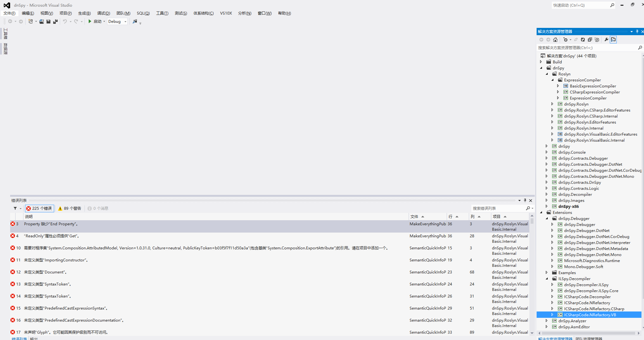The width and height of the screenshot is (644, 340).
Task: Select the Mono.Debugger.Soft project
Action: click(583, 266)
